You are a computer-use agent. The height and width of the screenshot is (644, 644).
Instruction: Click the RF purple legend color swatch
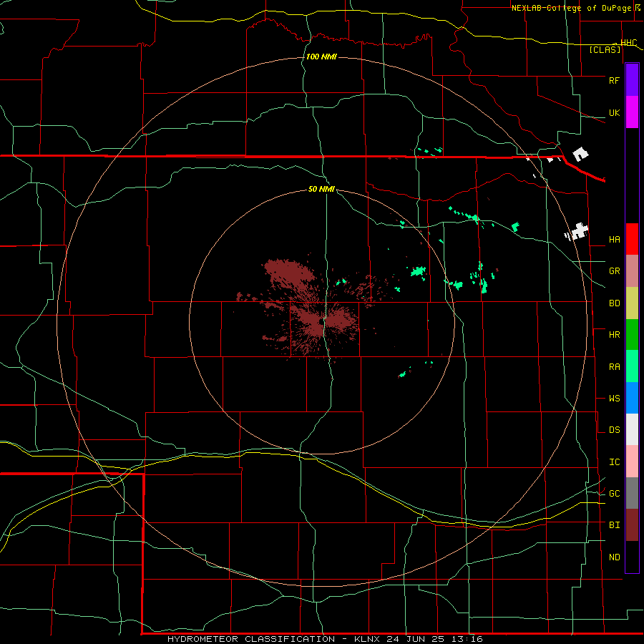[x=632, y=80]
